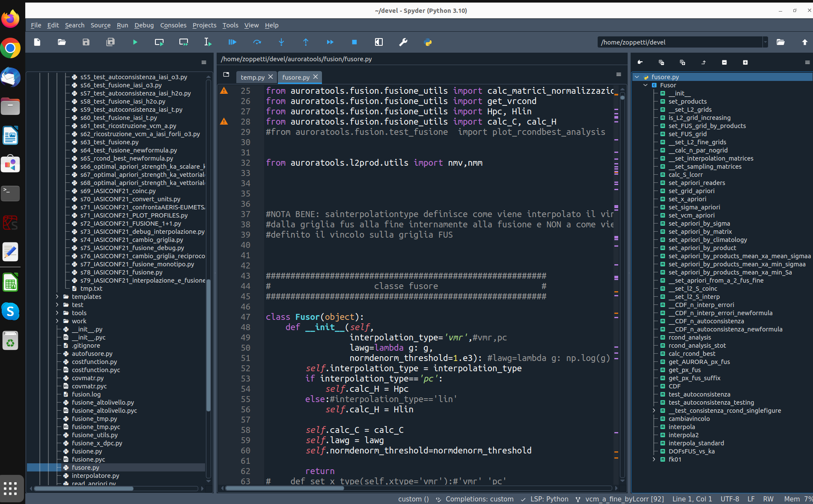The image size is (813, 504).
Task: Click the Save all files icon
Action: tap(110, 42)
